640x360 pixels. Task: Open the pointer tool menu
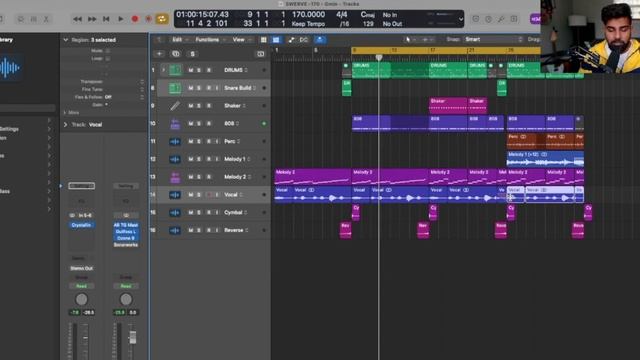[409, 40]
